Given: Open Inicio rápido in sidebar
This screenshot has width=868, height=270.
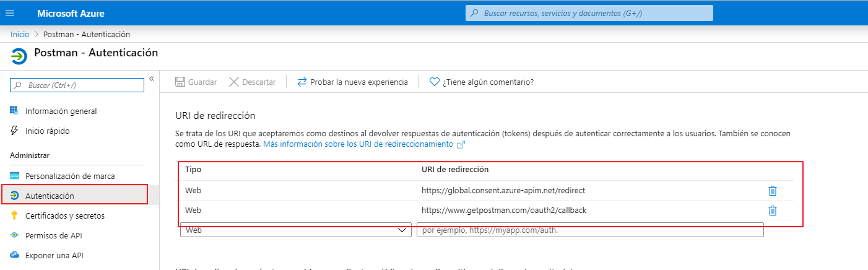Looking at the screenshot, I should pyautogui.click(x=47, y=131).
